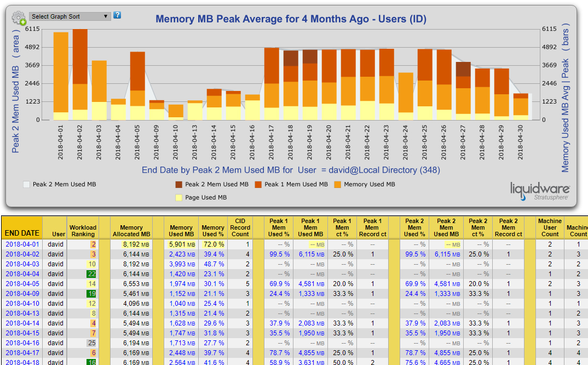Click the axis caption End Date by Peak 2 Mem Used MB
588x365 pixels.
pyautogui.click(x=291, y=170)
